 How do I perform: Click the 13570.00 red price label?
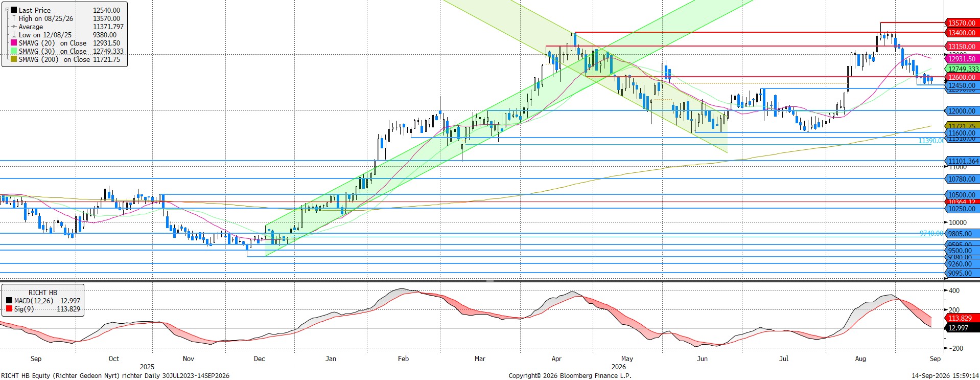coord(962,23)
